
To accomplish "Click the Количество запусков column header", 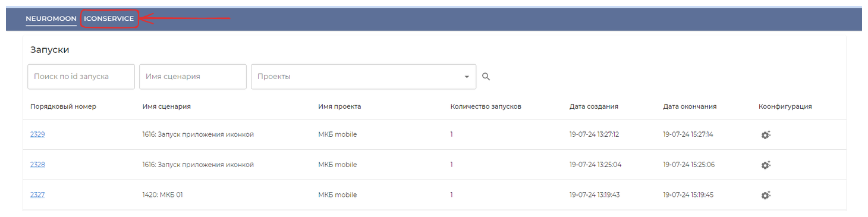I will (x=486, y=106).
